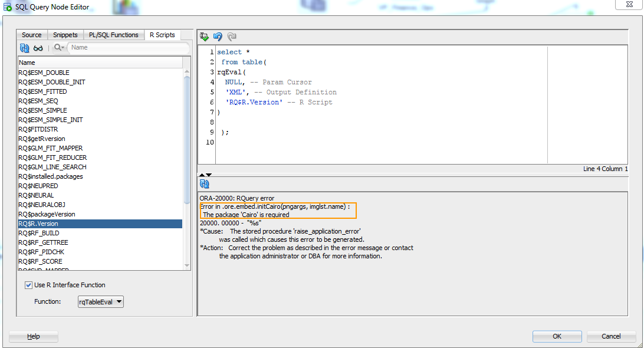Click the Name column header
644x348 pixels.
tap(100, 63)
